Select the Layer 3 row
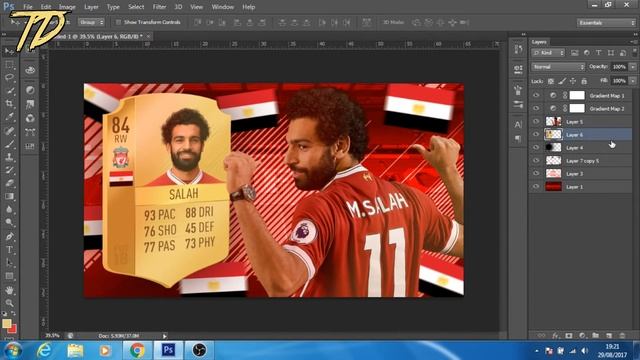Image resolution: width=640 pixels, height=360 pixels. click(x=581, y=173)
